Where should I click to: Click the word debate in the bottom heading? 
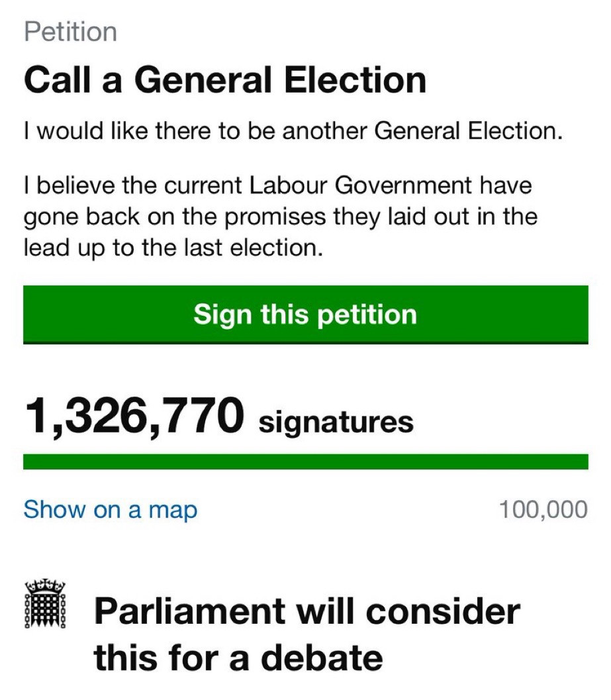321,658
